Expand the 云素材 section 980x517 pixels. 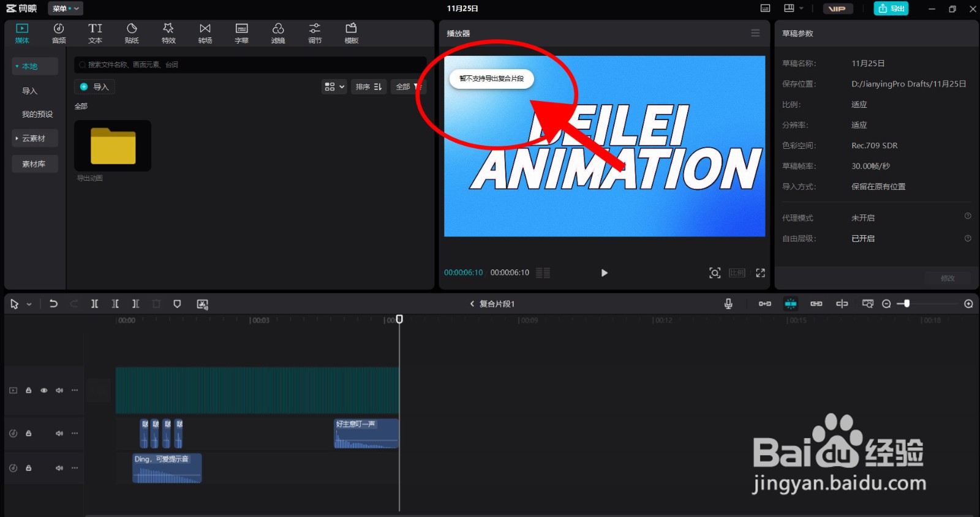17,138
